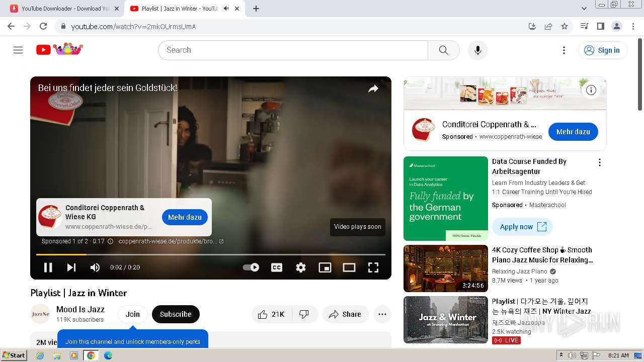Image resolution: width=644 pixels, height=362 pixels.
Task: Show hidden system tray icons
Action: point(561,355)
